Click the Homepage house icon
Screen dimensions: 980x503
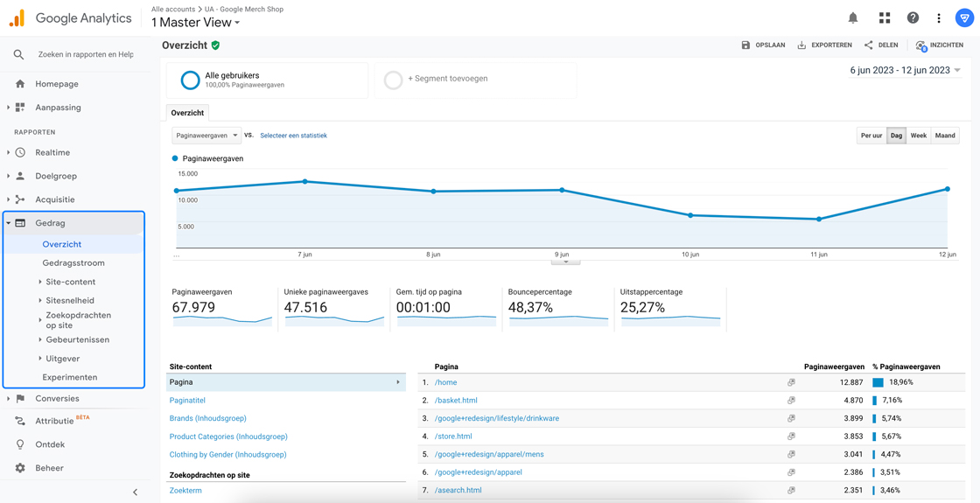click(20, 84)
